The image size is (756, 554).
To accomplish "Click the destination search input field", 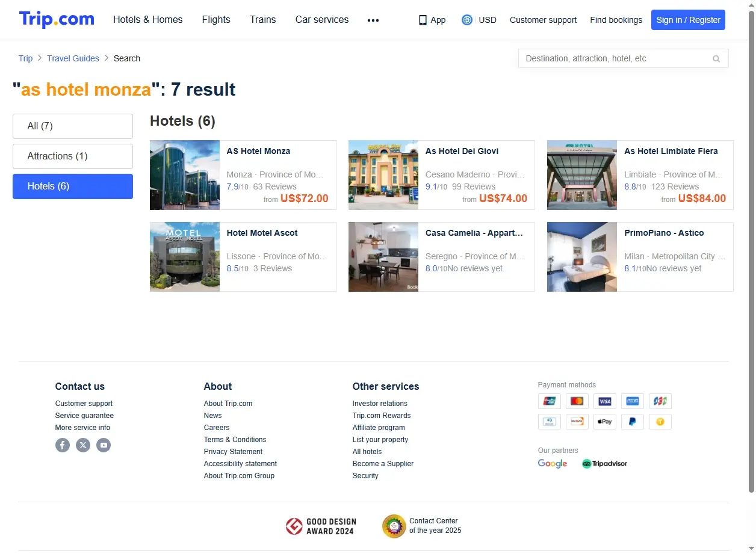I will 623,58.
